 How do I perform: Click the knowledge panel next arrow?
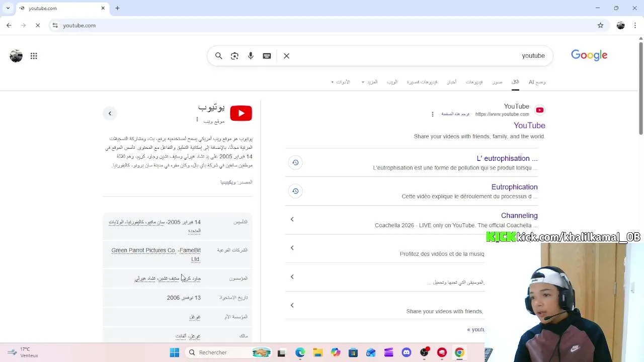pos(110,113)
